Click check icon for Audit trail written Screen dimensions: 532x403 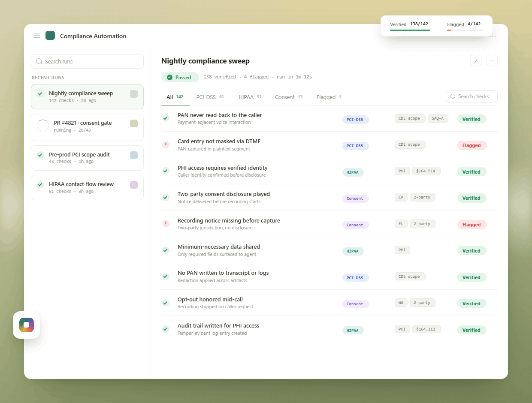coord(166,329)
